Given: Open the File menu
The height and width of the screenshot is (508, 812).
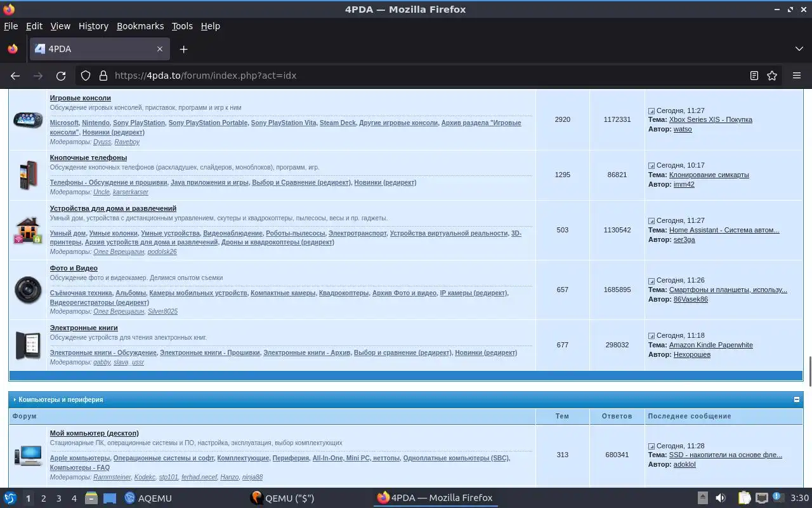Looking at the screenshot, I should coord(11,26).
